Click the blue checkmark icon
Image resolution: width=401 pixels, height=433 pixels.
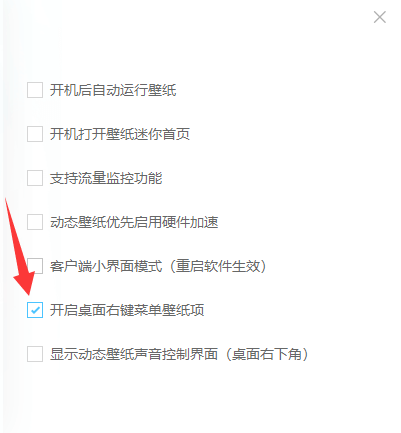(35, 310)
